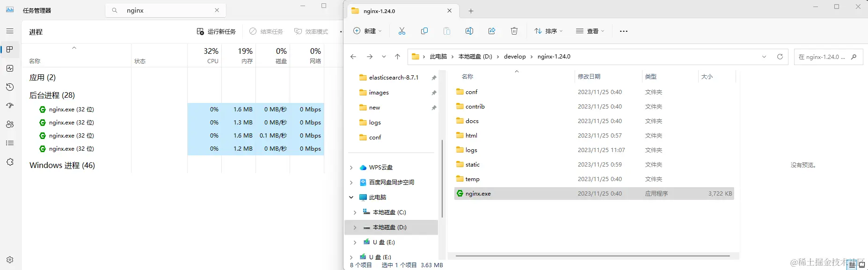Expand 百度网盘同步空间 in navigation pane
The width and height of the screenshot is (868, 270).
[x=351, y=182]
